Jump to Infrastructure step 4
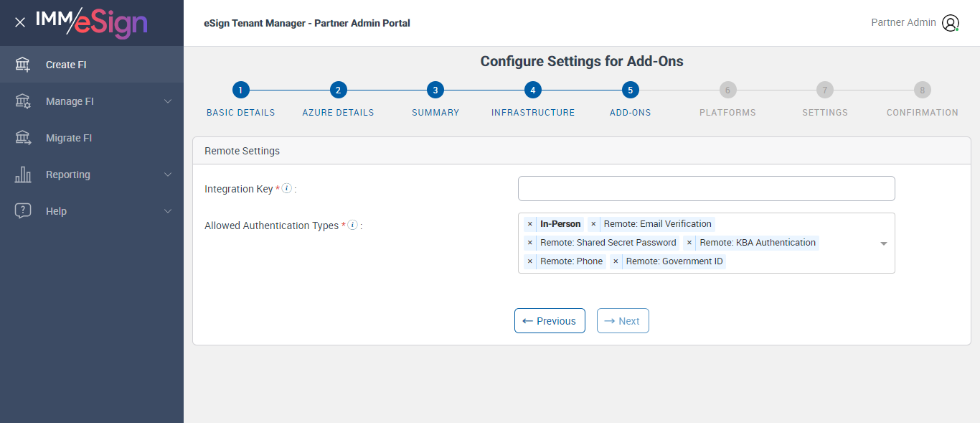The width and height of the screenshot is (980, 423). [532, 90]
